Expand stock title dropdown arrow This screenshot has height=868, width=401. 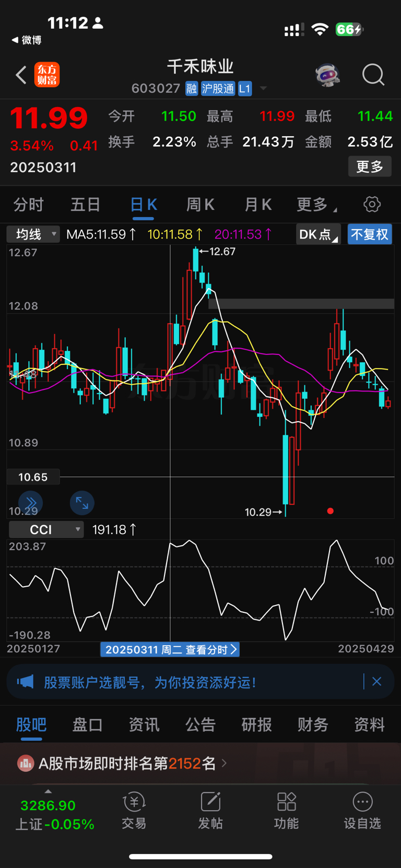[x=264, y=89]
